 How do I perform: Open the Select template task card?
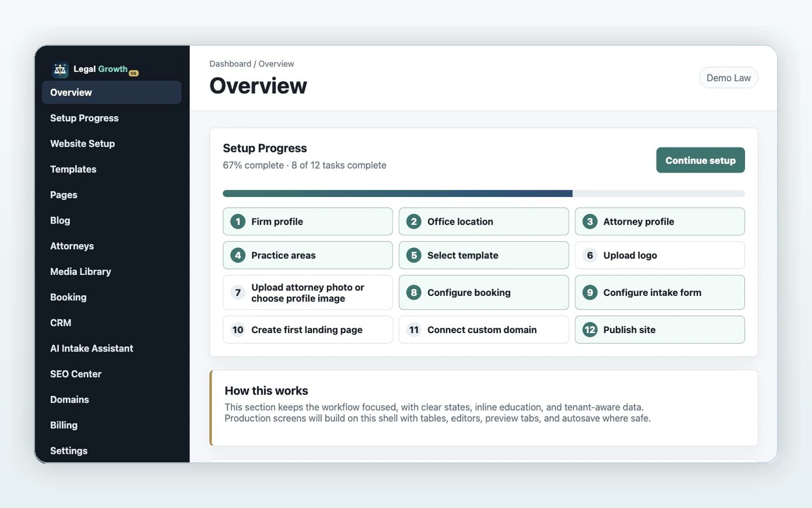coord(484,256)
